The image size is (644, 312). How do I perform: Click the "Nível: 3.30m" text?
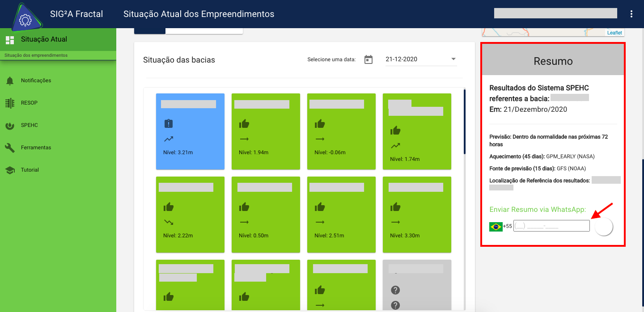click(x=405, y=235)
